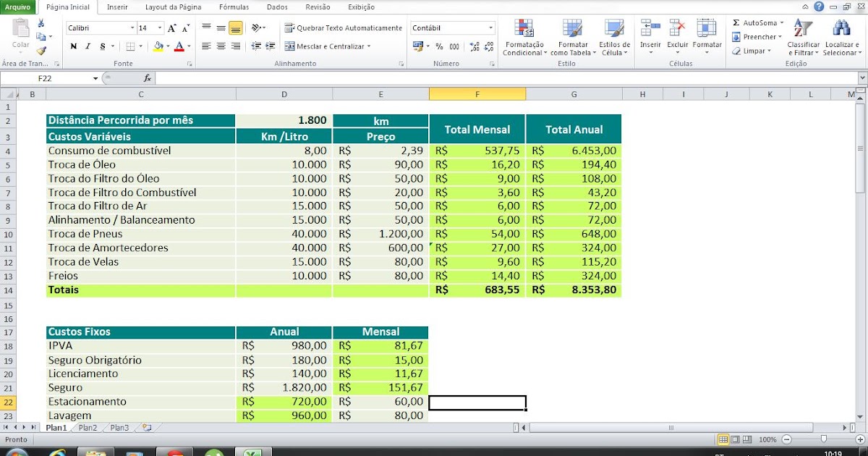The width and height of the screenshot is (868, 456).
Task: Switch to Inserir ribbon tab
Action: tap(117, 7)
